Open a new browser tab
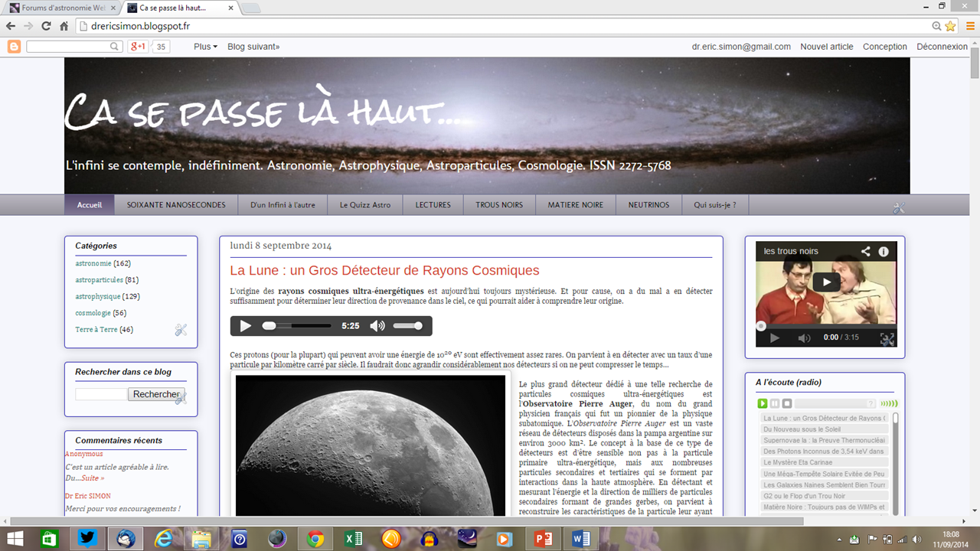The image size is (980, 551). 251,8
